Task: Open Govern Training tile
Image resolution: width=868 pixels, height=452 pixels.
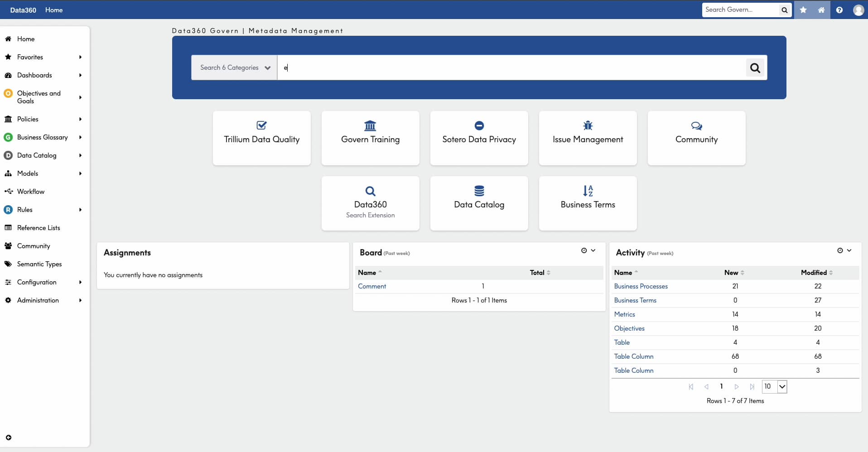Action: pyautogui.click(x=370, y=138)
